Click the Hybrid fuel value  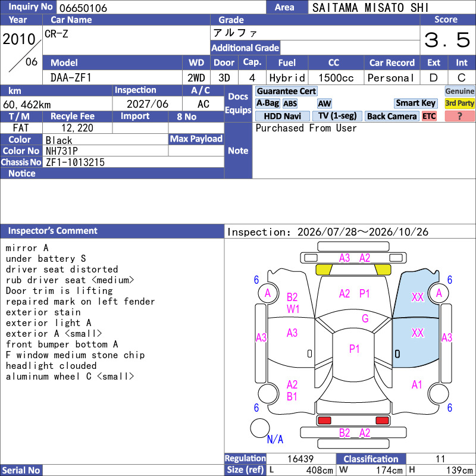pyautogui.click(x=287, y=78)
